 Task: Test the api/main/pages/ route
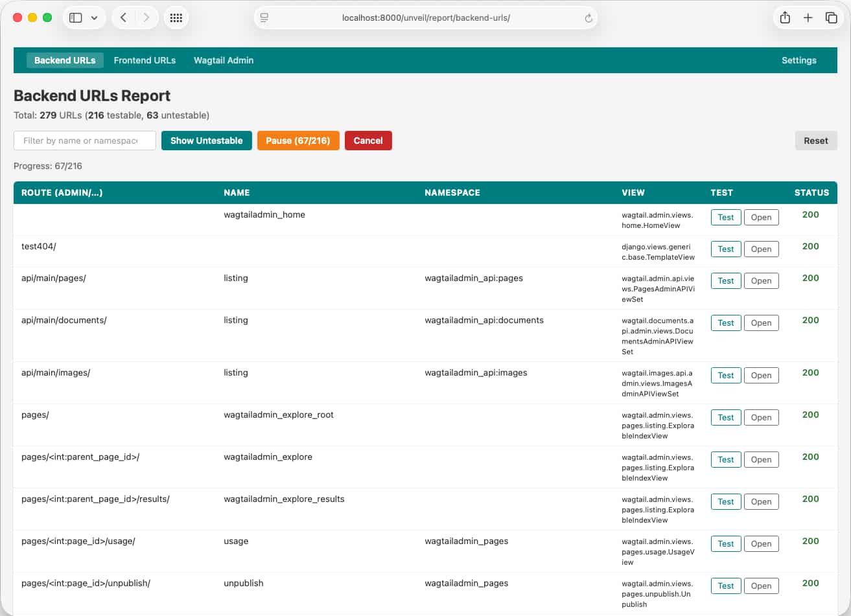coord(726,281)
